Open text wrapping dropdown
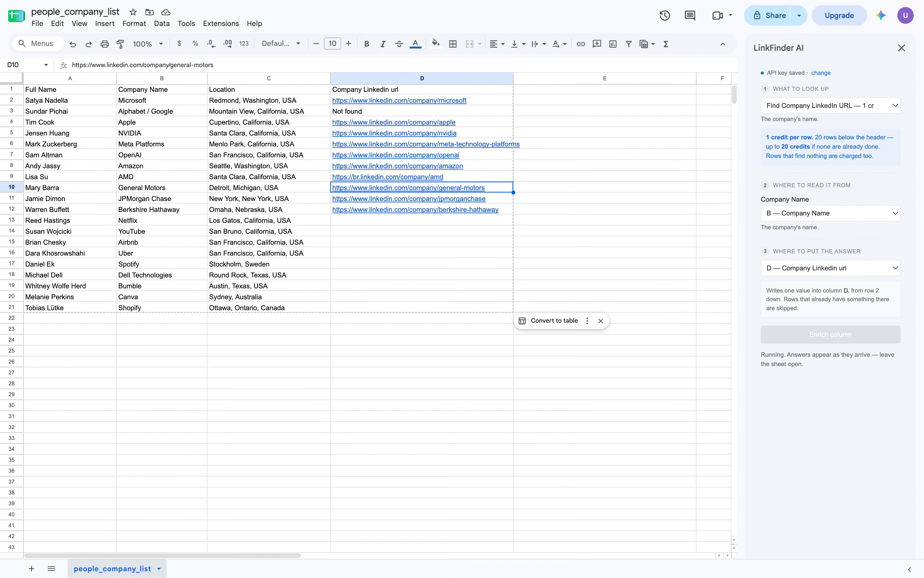 tap(539, 44)
